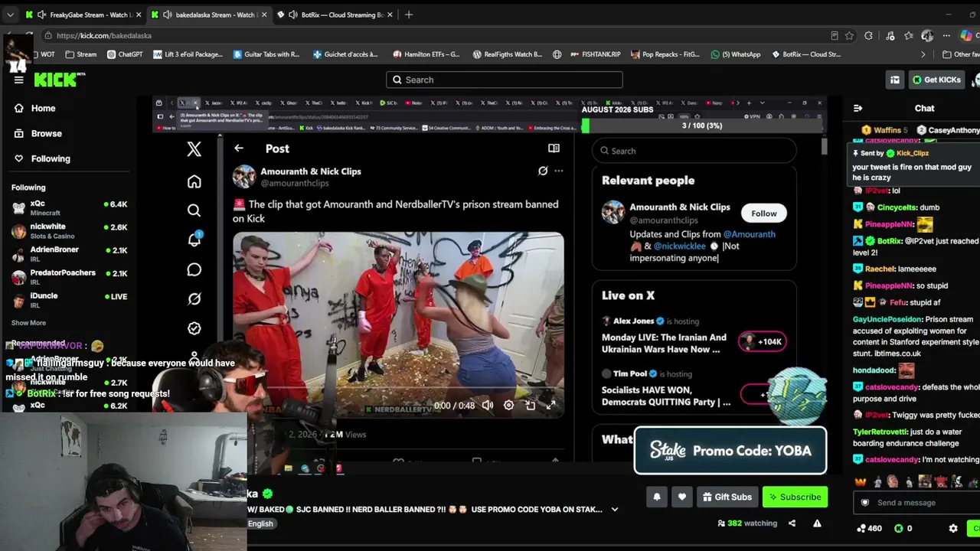Open iDuncle channel in Following list

point(69,300)
